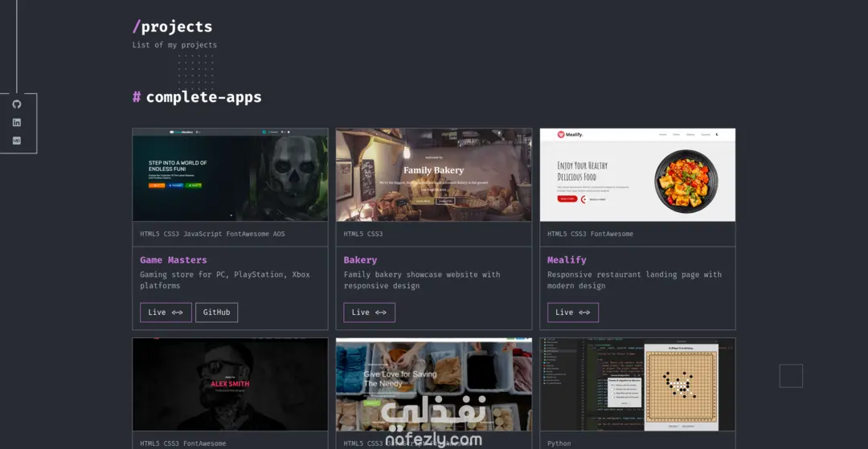
Task: Open the GitHub icon in the sidebar
Action: (17, 104)
